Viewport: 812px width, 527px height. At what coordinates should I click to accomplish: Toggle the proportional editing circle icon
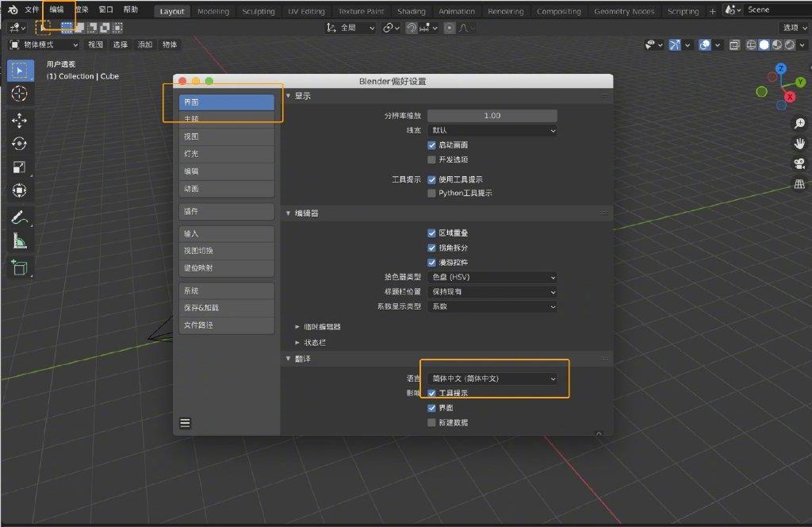[x=450, y=28]
